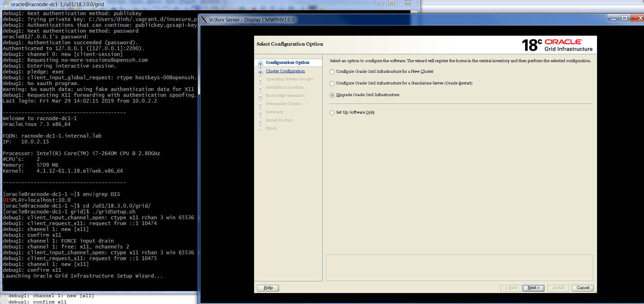Maximize the oracle terminal window
Image resolution: width=644 pixels, height=304 pixels.
(x=391, y=3)
